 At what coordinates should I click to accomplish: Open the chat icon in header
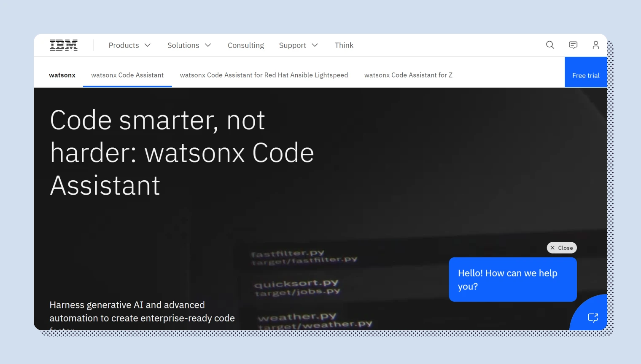[573, 45]
